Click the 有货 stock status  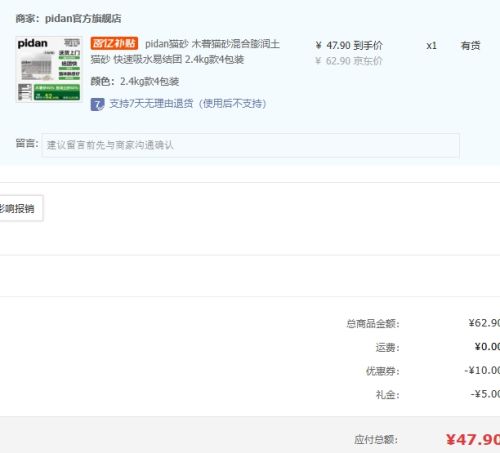pos(470,46)
